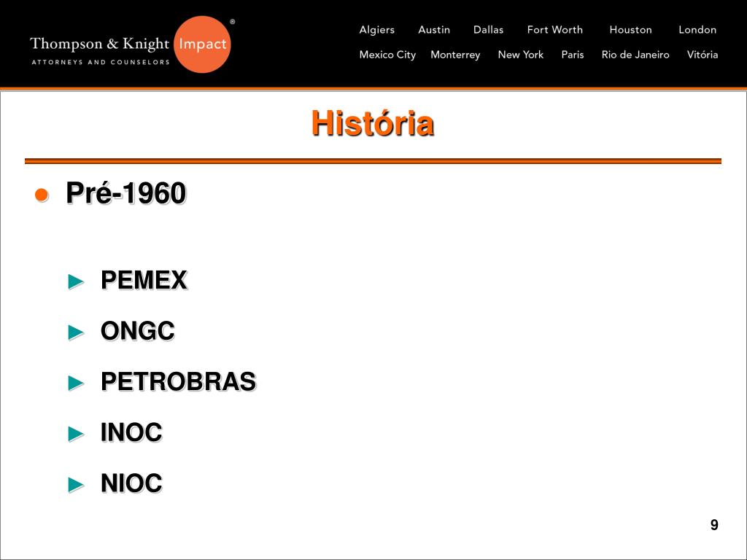Click the orange dot bullet beside Pré-1960
The width and height of the screenshot is (747, 560).
(42, 195)
